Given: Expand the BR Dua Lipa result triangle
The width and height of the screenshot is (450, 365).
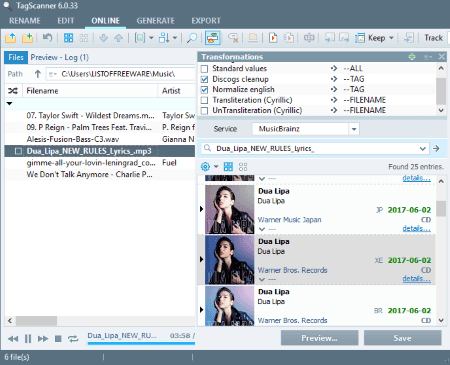Looking at the screenshot, I should click(x=201, y=310).
